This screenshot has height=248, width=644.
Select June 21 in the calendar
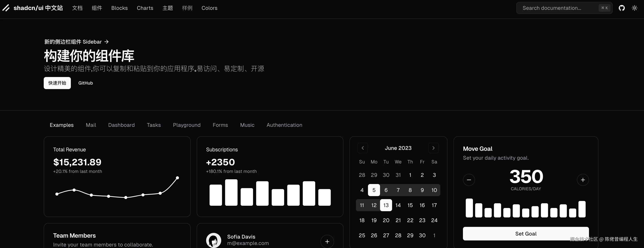(398, 220)
